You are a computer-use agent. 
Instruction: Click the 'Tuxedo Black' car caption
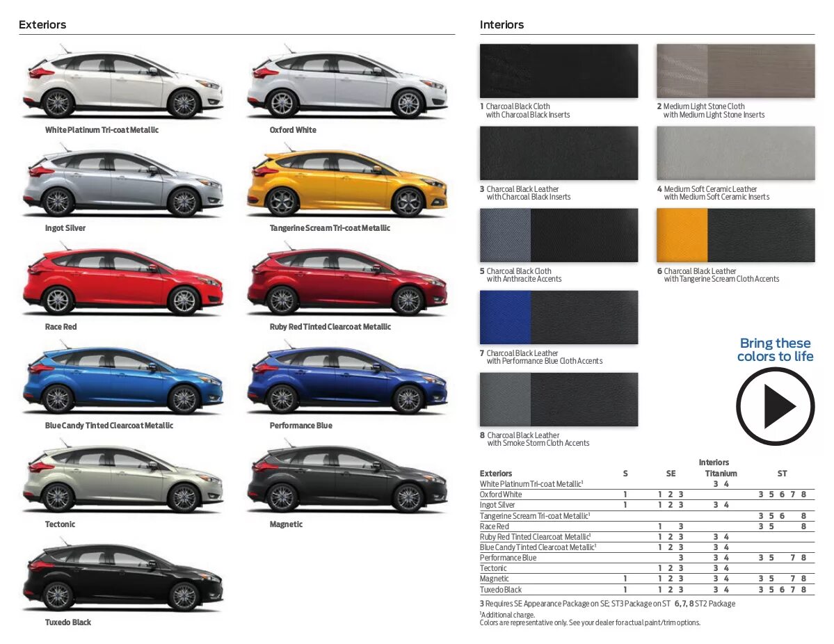(x=67, y=622)
